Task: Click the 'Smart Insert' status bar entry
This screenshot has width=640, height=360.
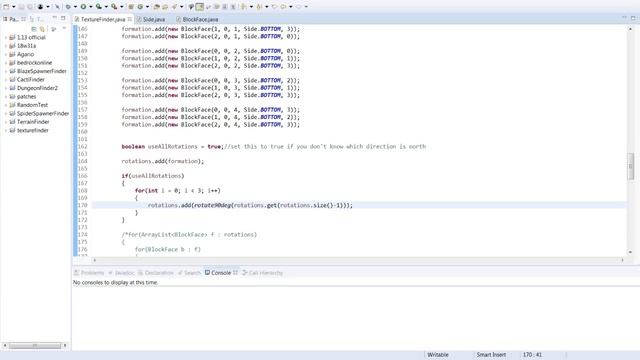Action: (x=491, y=355)
